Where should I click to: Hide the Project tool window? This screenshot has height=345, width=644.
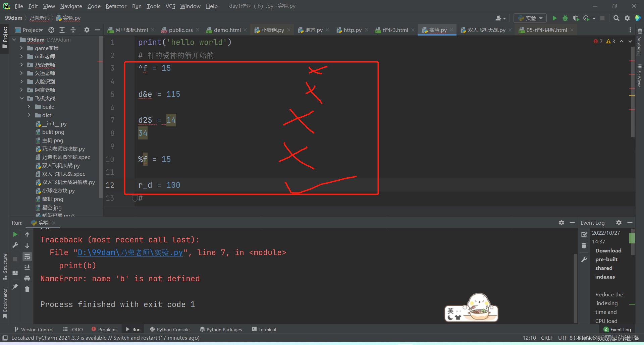98,30
